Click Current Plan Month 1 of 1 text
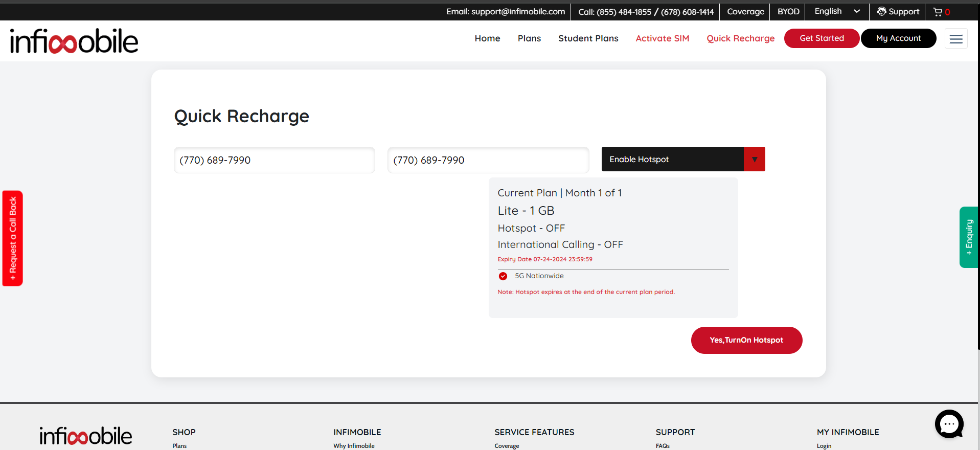This screenshot has width=980, height=450. (560, 193)
